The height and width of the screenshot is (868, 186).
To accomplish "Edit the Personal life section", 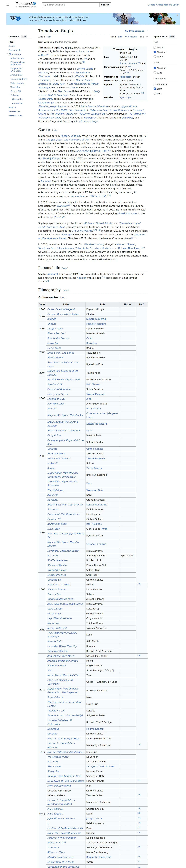I will click(65, 268).
